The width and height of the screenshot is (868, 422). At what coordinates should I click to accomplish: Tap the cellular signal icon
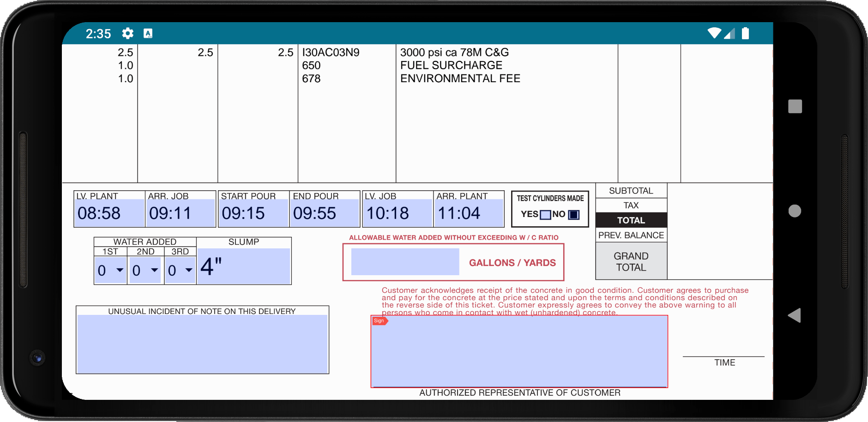click(x=730, y=33)
